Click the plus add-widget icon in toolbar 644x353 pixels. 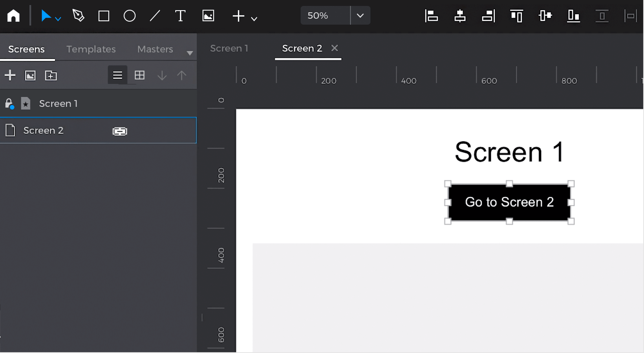click(238, 16)
